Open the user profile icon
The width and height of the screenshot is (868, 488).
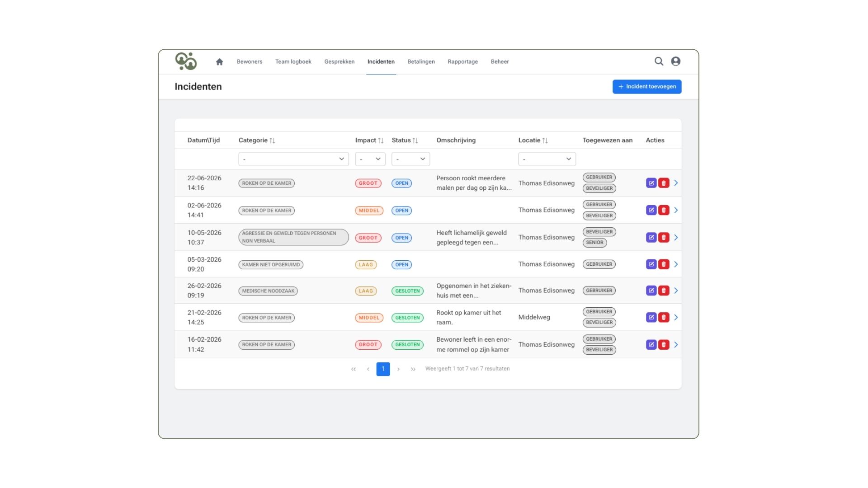[675, 61]
